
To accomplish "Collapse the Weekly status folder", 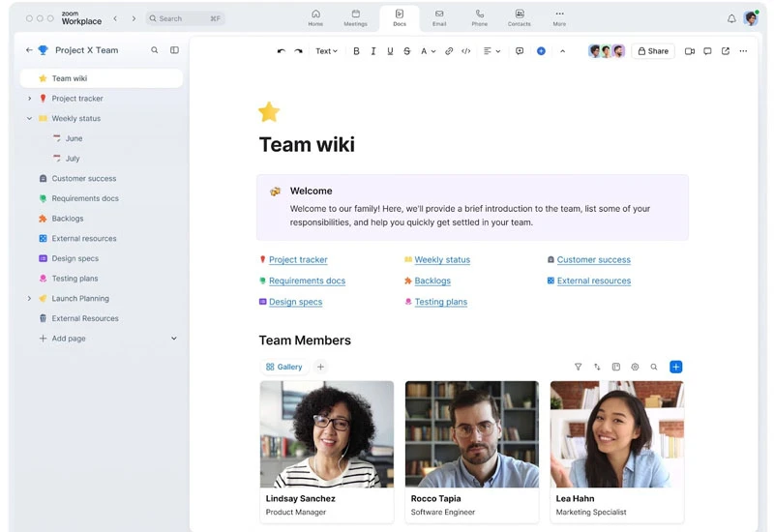I will pyautogui.click(x=29, y=118).
